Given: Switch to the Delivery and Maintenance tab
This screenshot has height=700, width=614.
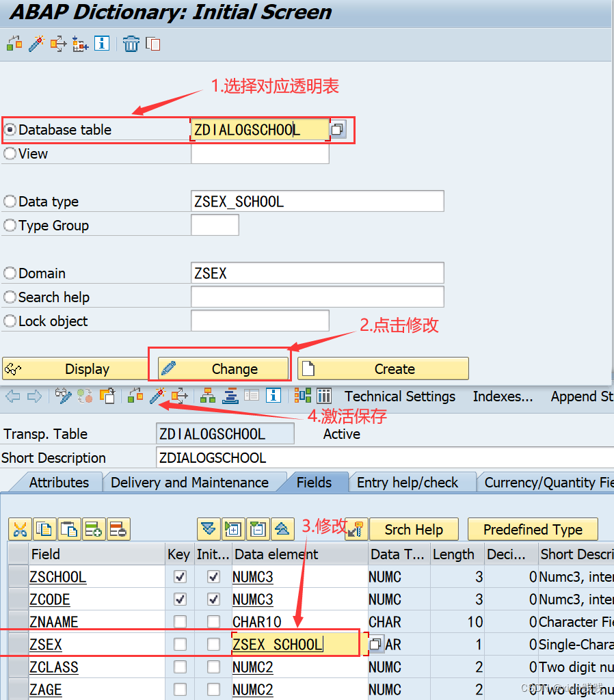Looking at the screenshot, I should (x=190, y=482).
